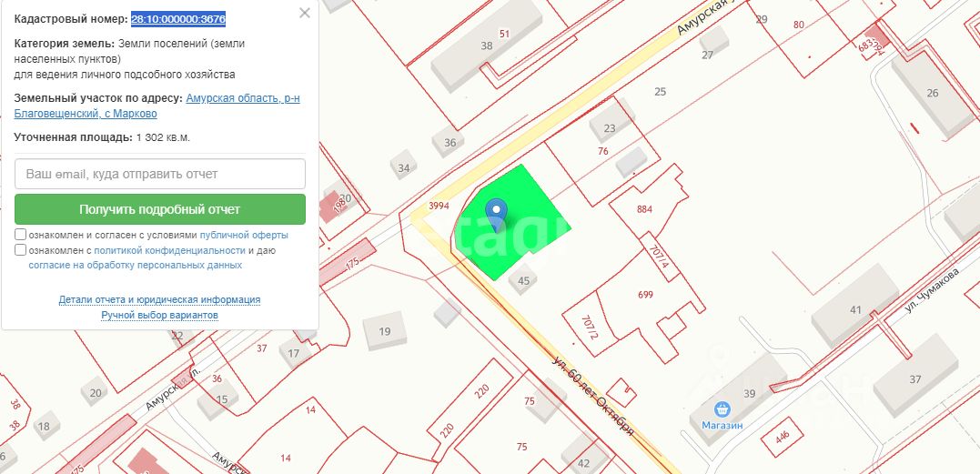Click building 38 on the map
The image size is (980, 474).
[487, 45]
